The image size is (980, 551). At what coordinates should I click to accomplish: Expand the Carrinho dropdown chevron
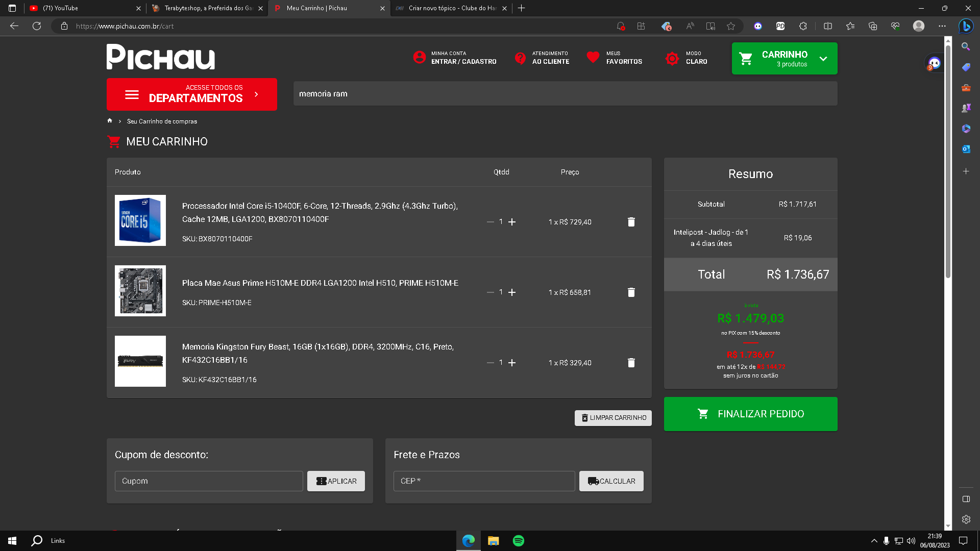point(823,59)
